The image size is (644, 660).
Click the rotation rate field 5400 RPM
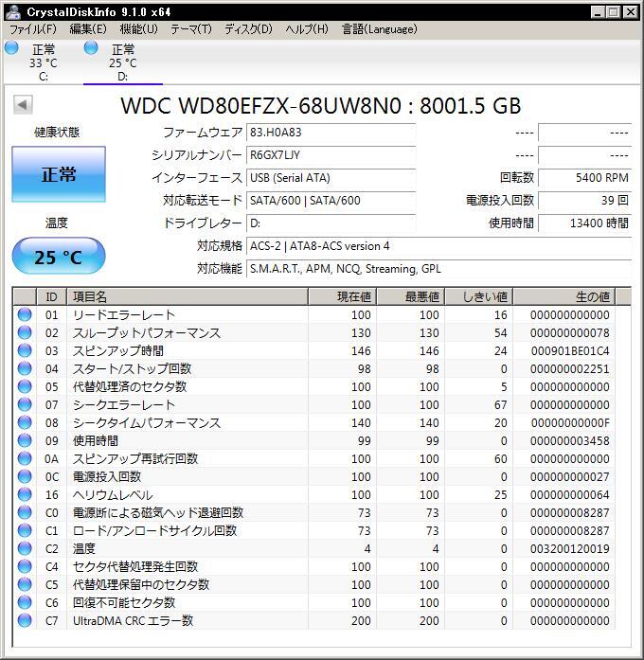tap(584, 178)
